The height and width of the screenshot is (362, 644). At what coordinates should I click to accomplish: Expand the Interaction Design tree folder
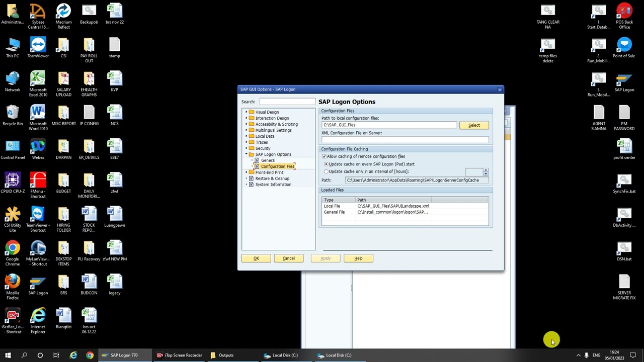point(247,118)
